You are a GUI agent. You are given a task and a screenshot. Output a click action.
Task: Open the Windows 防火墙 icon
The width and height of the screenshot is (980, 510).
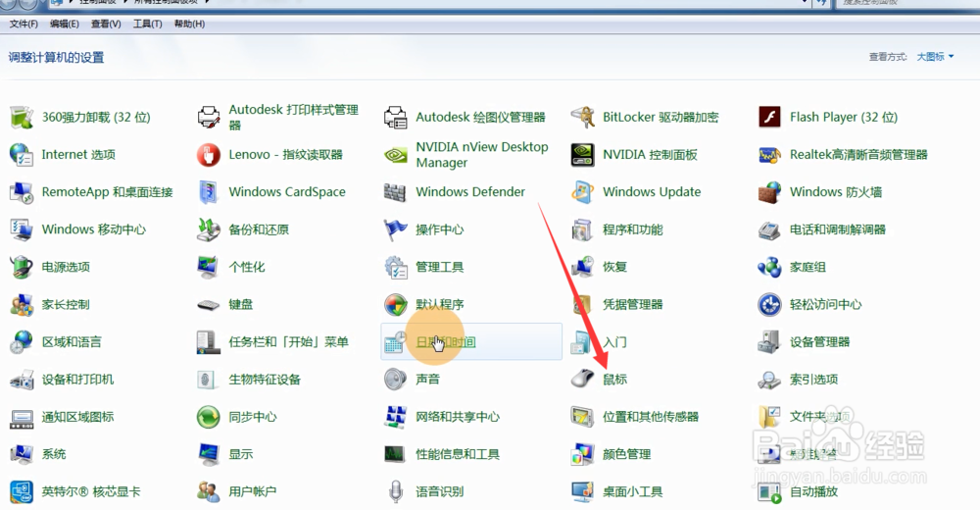[x=769, y=192]
